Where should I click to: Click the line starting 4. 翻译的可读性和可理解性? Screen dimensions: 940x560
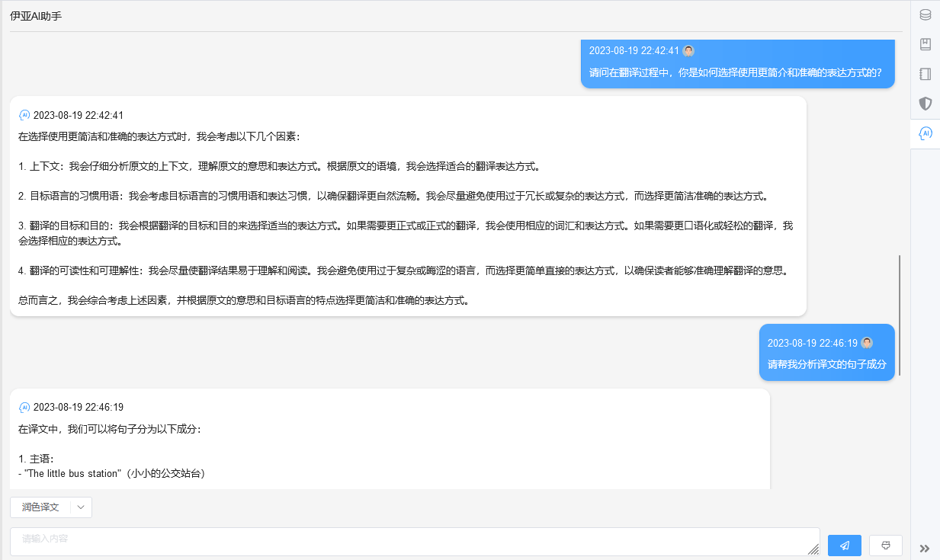pyautogui.click(x=403, y=270)
